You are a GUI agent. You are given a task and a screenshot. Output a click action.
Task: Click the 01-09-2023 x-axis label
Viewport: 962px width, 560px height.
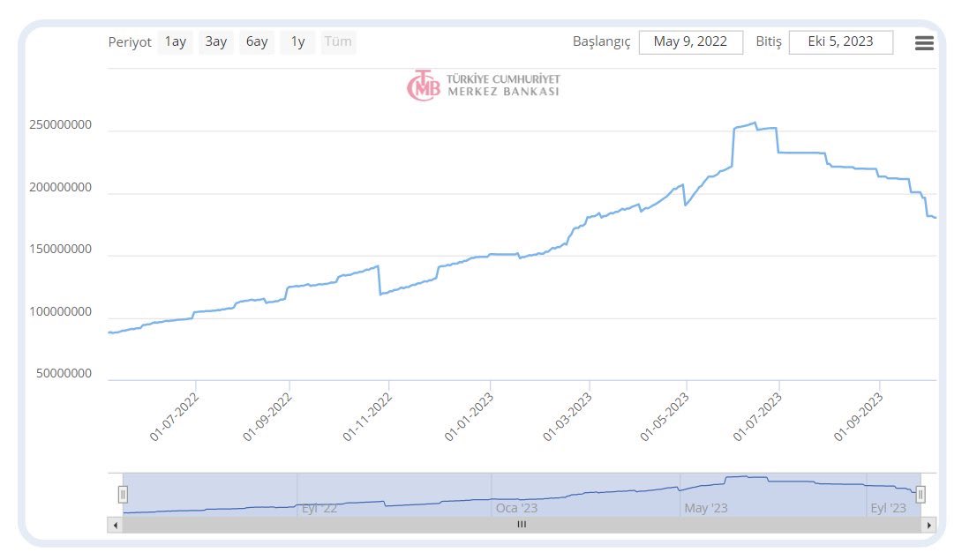click(x=858, y=417)
